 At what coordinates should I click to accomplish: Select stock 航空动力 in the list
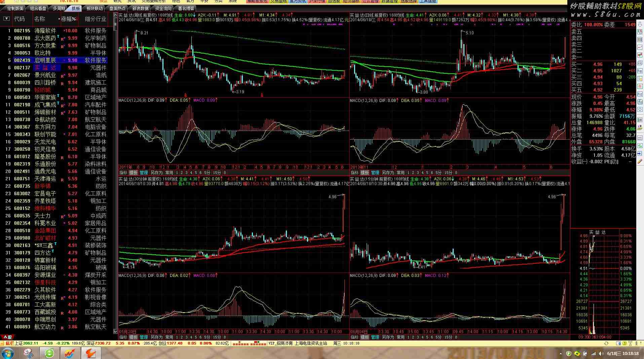click(45, 327)
